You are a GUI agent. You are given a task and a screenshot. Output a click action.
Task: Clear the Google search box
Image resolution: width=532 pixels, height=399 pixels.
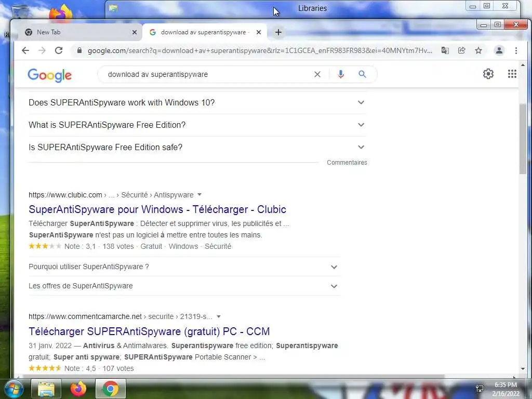pyautogui.click(x=317, y=74)
